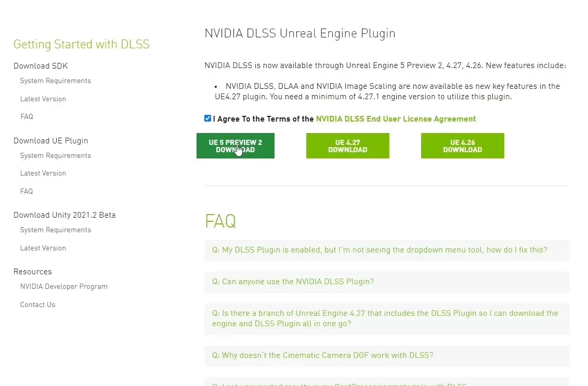Expand the dropdown menu tool FAQ question
Viewport: 588px width, 386px height.
coord(380,250)
